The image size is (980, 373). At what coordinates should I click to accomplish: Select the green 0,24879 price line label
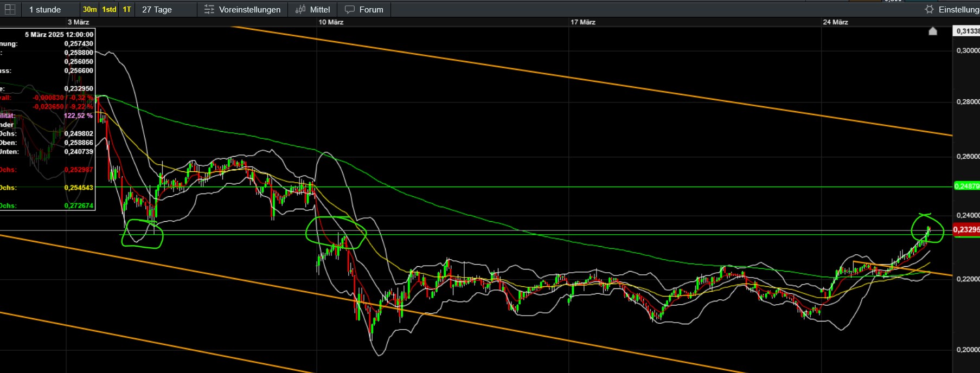pos(966,186)
